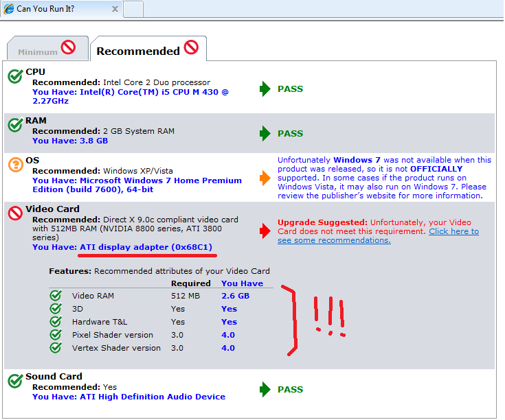505x420 pixels.
Task: Click 'Recommended: 2 GB System RAM' text
Action: click(103, 131)
